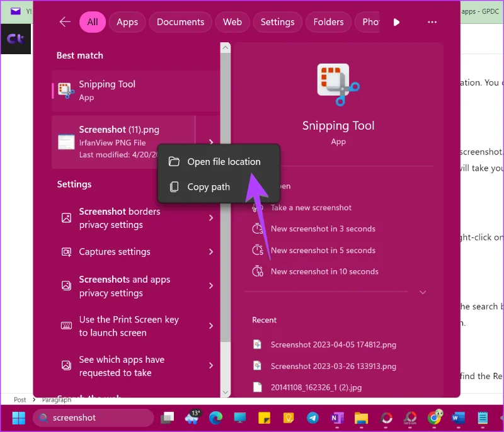Viewport: 504px width, 432px height.
Task: Expand chevron for Screenshots and apps privacy
Action: tap(211, 285)
